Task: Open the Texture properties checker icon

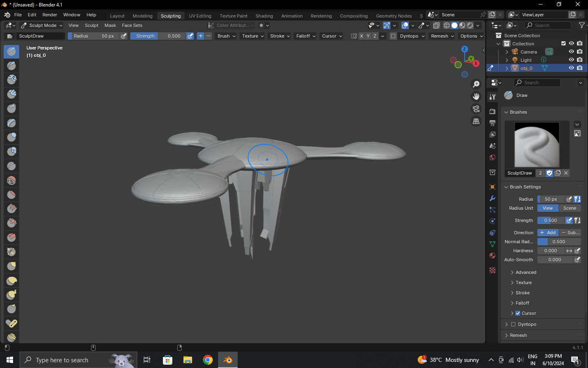Action: [492, 270]
